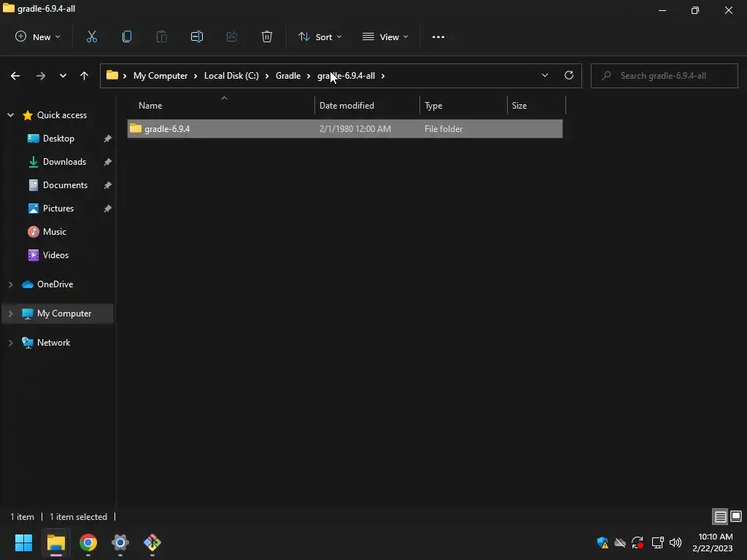Click the Paste clipboard icon
The width and height of the screenshot is (747, 560).
pos(161,36)
